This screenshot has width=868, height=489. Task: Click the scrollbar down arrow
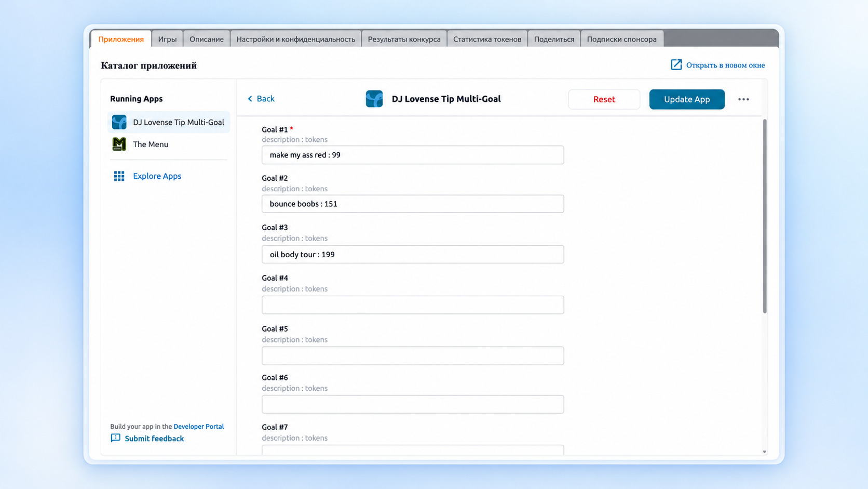click(764, 452)
